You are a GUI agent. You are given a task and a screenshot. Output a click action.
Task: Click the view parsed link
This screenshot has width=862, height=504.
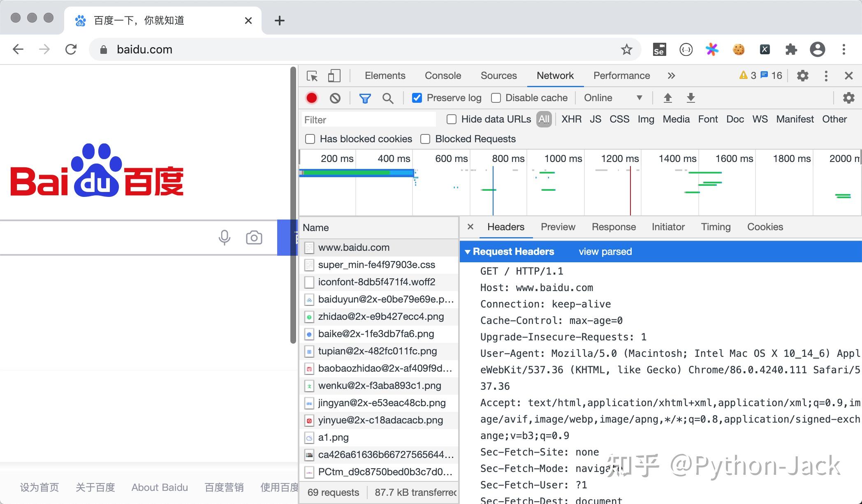[x=605, y=251]
